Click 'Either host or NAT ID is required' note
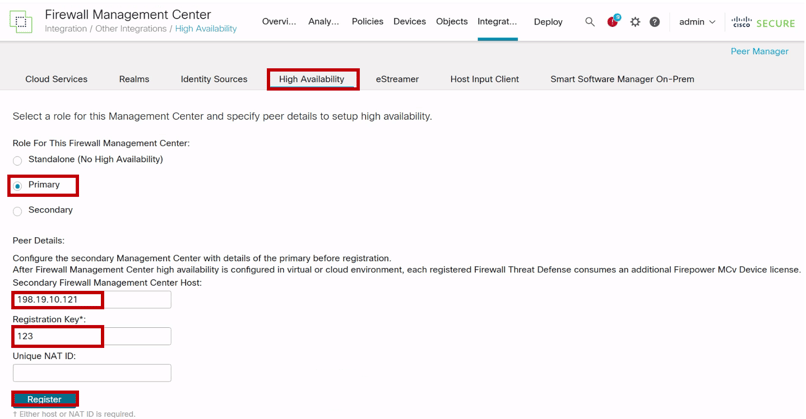806x419 pixels. [x=77, y=414]
